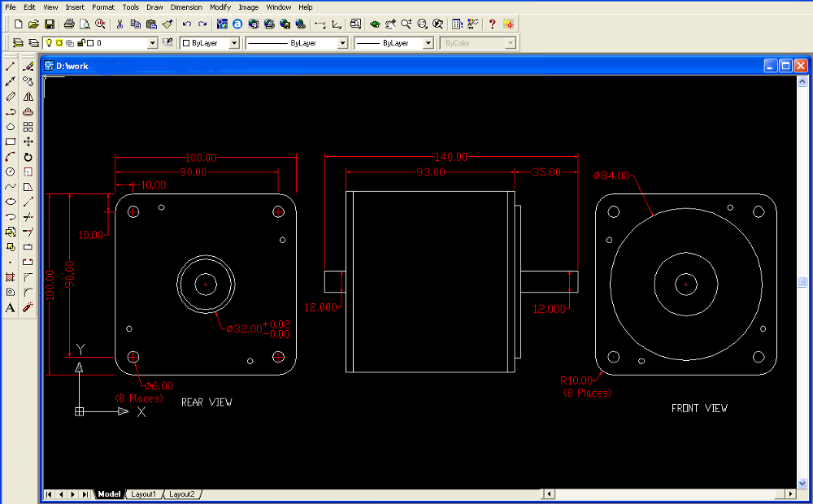813x504 pixels.
Task: Select the Erase tool
Action: [28, 67]
